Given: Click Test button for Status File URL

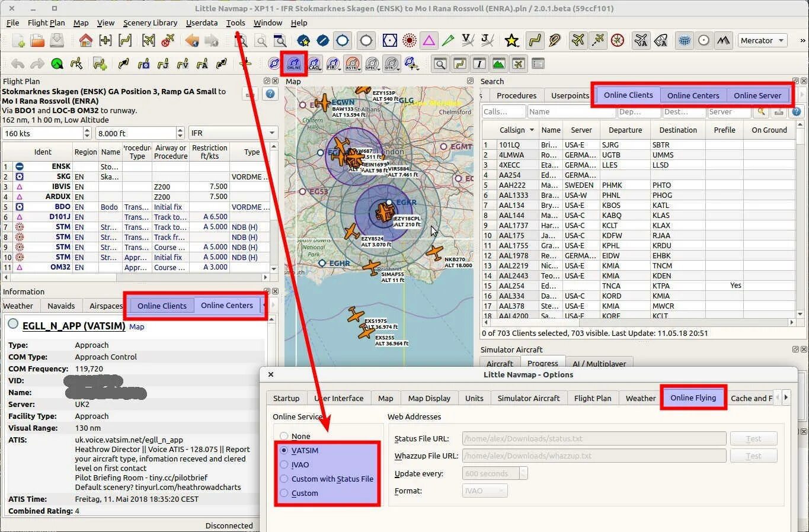Looking at the screenshot, I should tap(753, 438).
